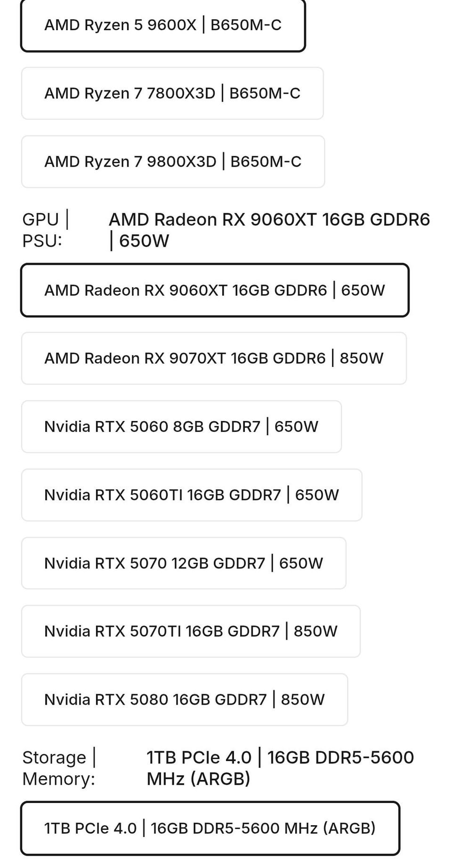452x868 pixels.
Task: Select Nvidia RTX 5060 8GB 650W
Action: 181,427
